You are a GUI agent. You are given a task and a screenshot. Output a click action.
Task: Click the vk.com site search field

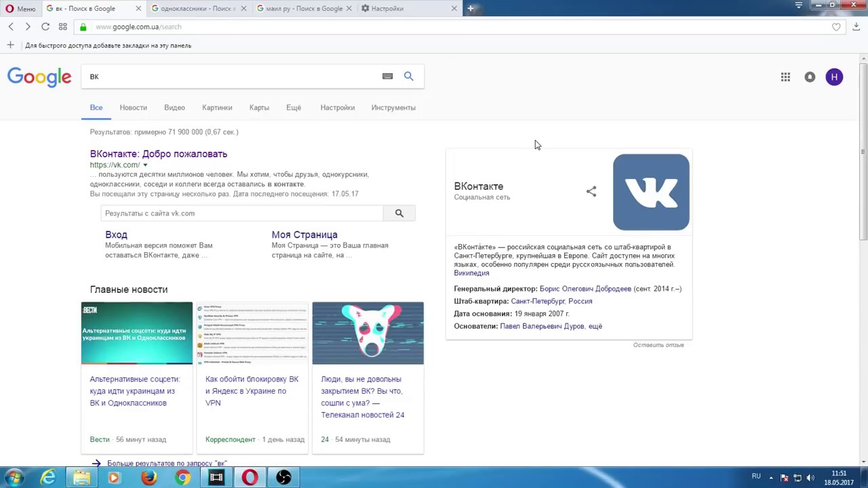coord(242,213)
